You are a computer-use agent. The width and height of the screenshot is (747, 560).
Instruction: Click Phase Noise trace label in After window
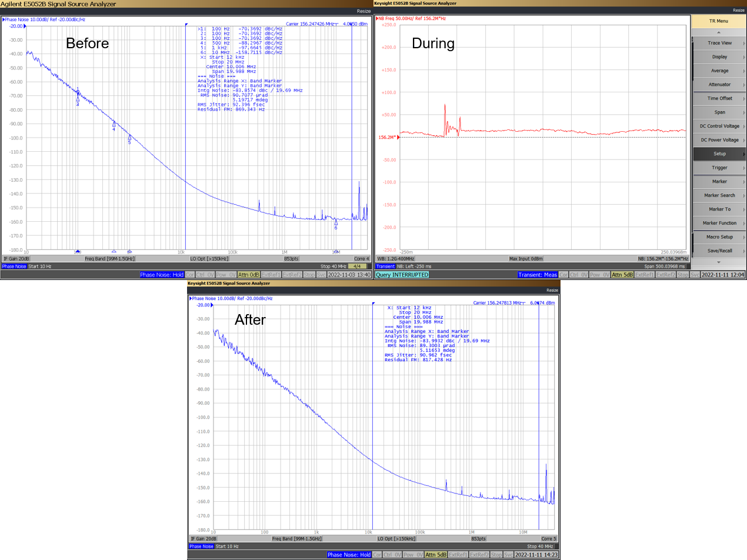click(x=201, y=546)
